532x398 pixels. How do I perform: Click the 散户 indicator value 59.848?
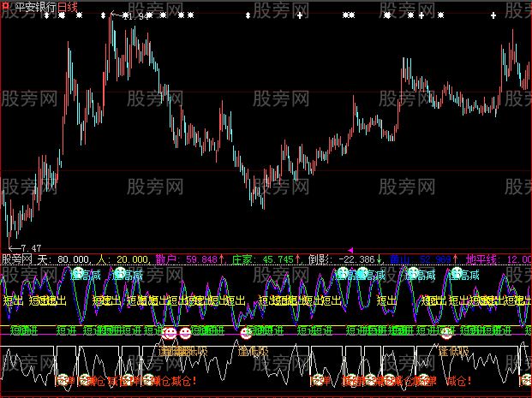point(202,258)
